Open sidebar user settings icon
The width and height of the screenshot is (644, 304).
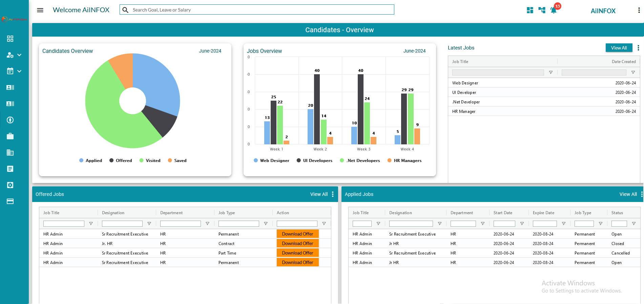[x=10, y=55]
